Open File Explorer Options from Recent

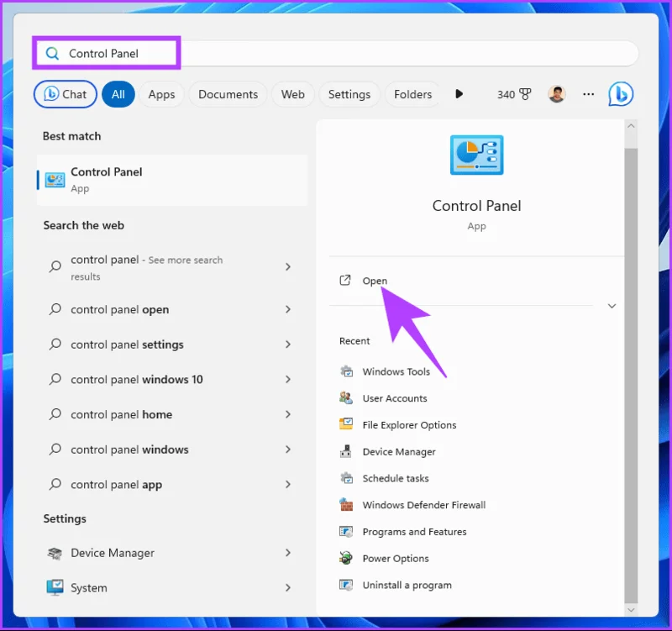(x=409, y=425)
